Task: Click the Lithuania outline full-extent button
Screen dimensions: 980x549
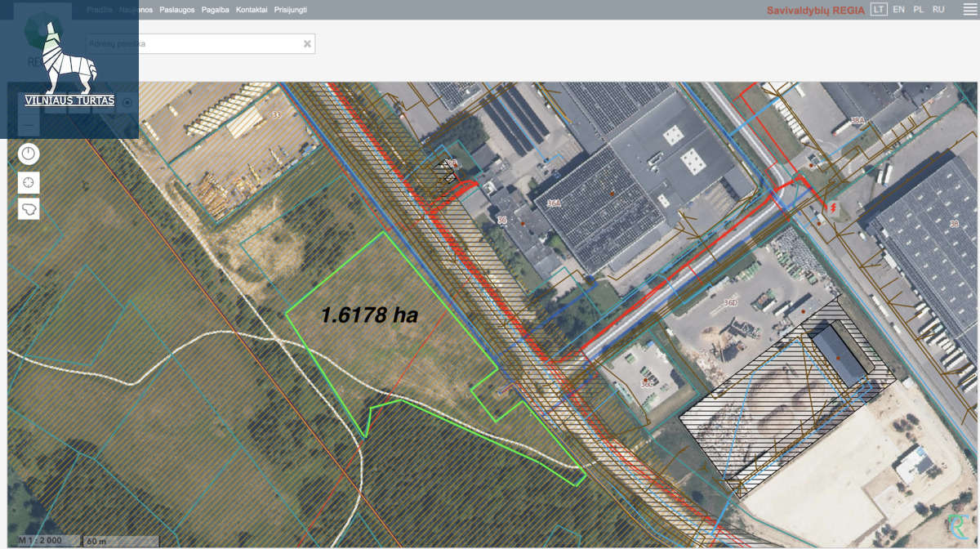Action: pyautogui.click(x=29, y=209)
